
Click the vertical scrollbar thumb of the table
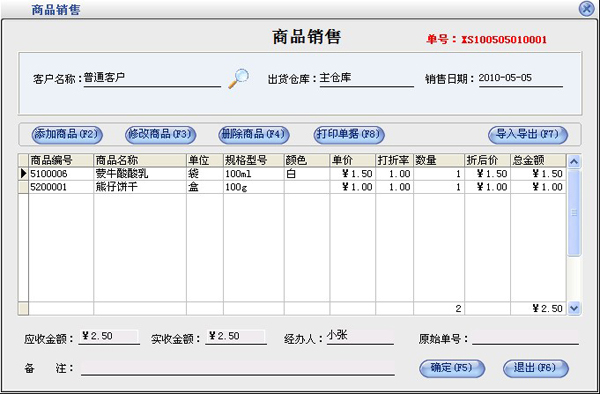pos(574,213)
